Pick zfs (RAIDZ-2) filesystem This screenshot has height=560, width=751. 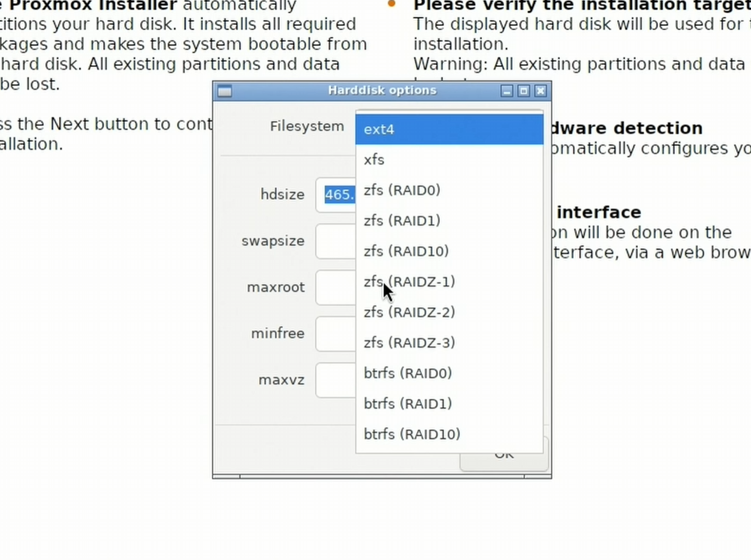(x=449, y=312)
